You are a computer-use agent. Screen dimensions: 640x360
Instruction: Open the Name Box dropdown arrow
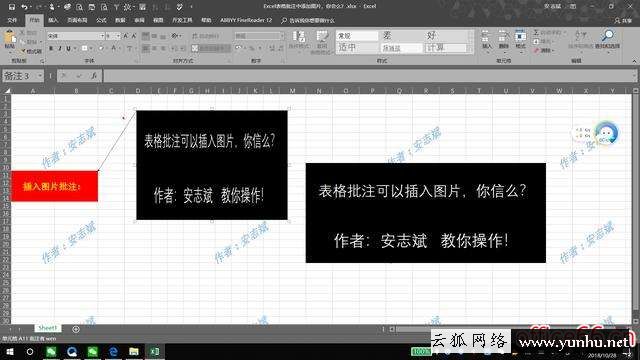pos(40,76)
